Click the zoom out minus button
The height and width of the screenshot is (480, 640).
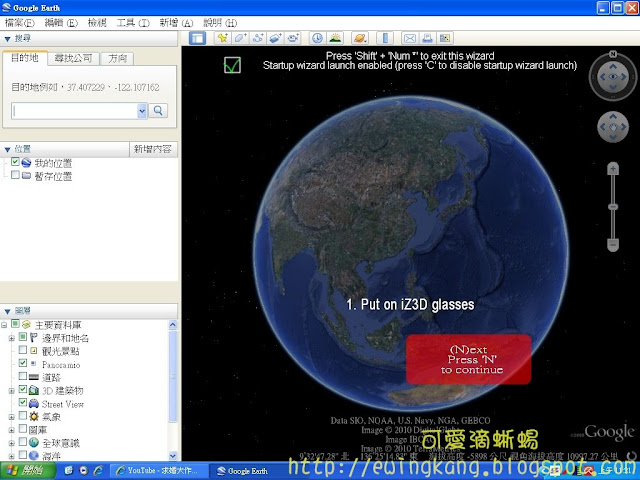(x=613, y=245)
